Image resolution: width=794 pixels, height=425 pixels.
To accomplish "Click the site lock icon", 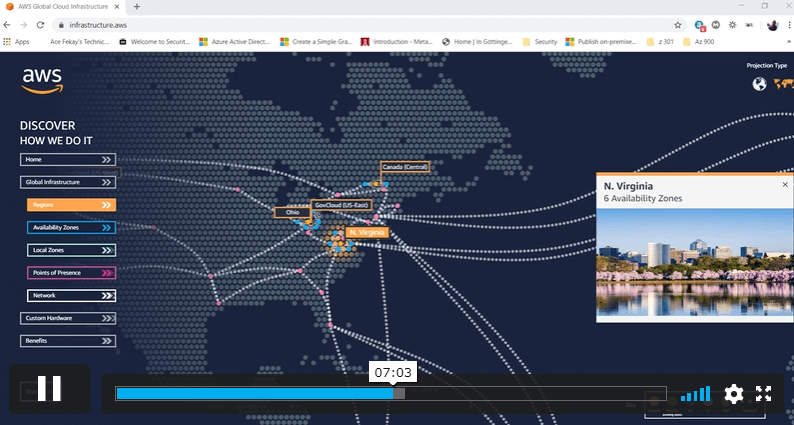I will click(x=61, y=25).
